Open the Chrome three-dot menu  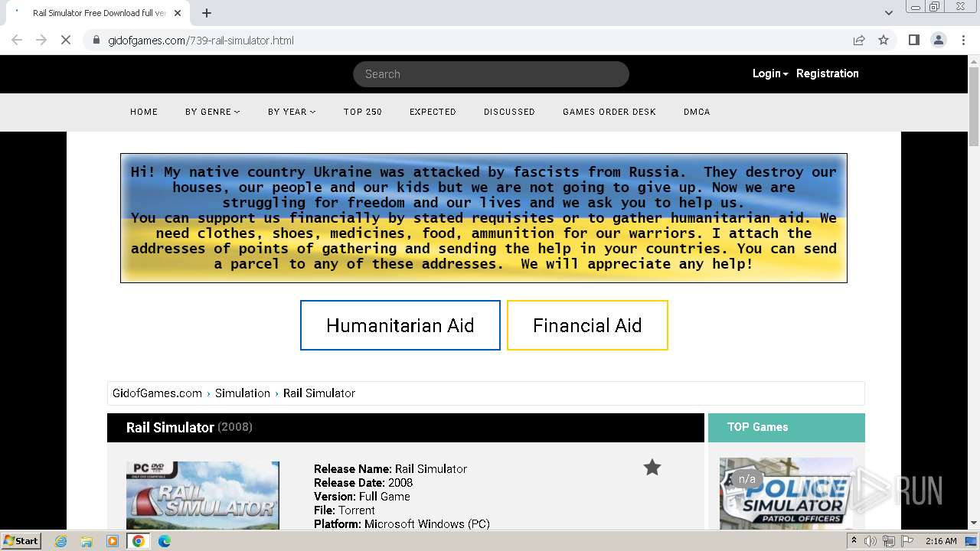point(962,40)
